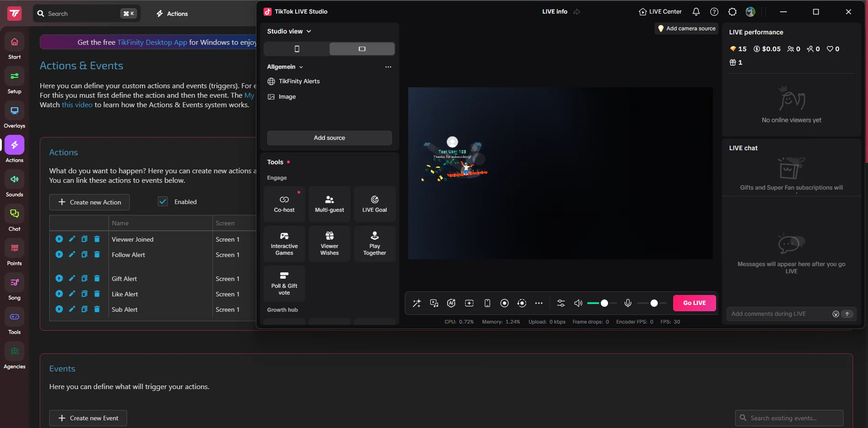Expand the Allgemein scene dropdown
Screen dimensions: 868x428
[285, 67]
